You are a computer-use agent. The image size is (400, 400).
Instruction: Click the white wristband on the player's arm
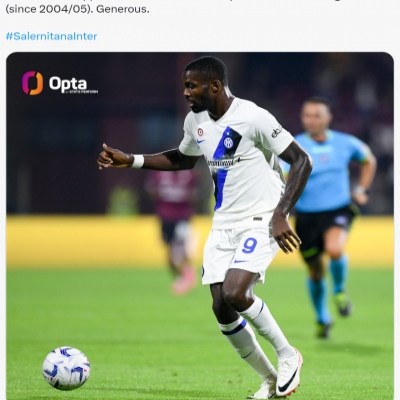point(138,161)
